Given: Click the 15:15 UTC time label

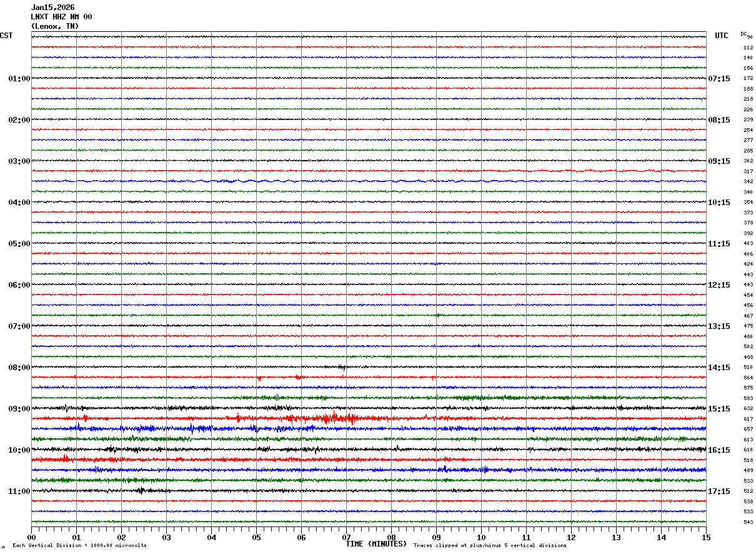Looking at the screenshot, I should [x=719, y=409].
